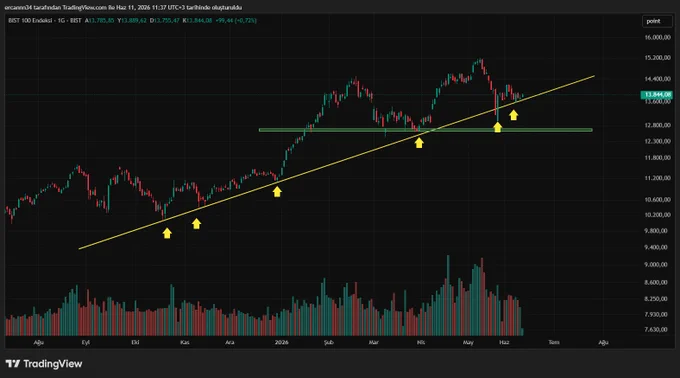This screenshot has width=680, height=378.
Task: Click the "Tem" month label on time axis
Action: 554,342
